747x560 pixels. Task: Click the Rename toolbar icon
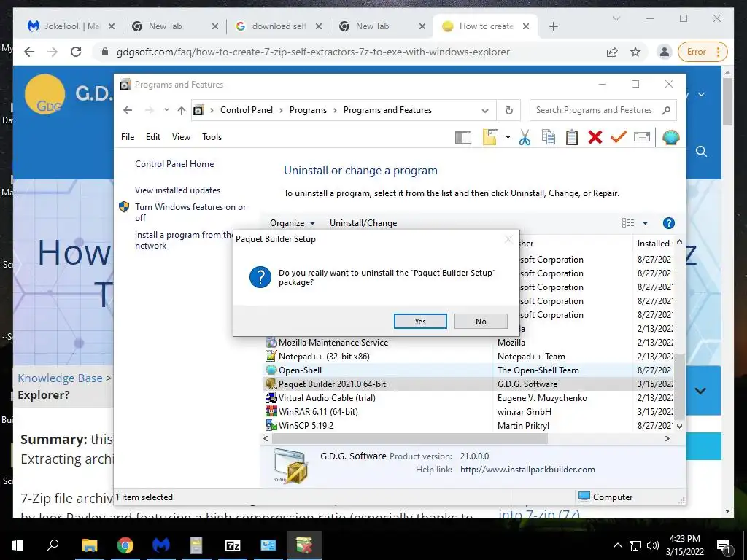642,138
